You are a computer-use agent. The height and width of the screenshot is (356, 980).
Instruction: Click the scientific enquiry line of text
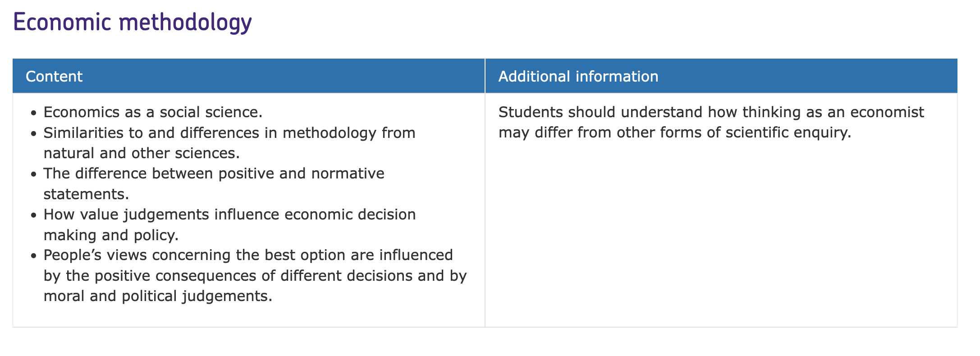[674, 132]
